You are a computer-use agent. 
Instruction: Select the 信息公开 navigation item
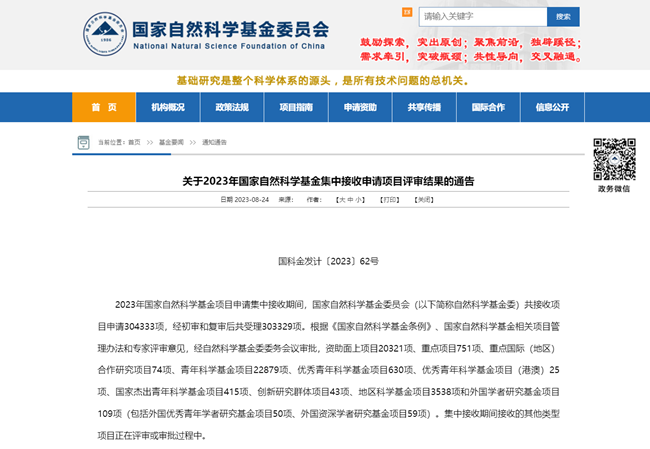point(552,107)
